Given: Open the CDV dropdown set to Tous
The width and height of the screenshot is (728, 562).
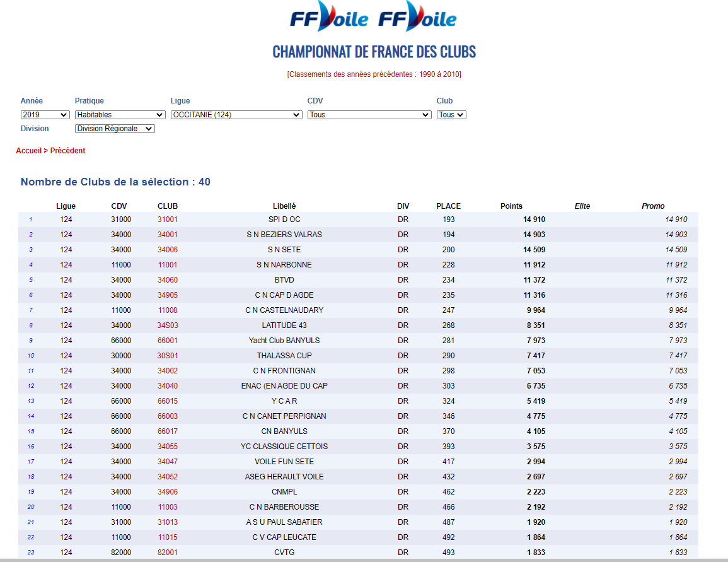Looking at the screenshot, I should tap(369, 115).
